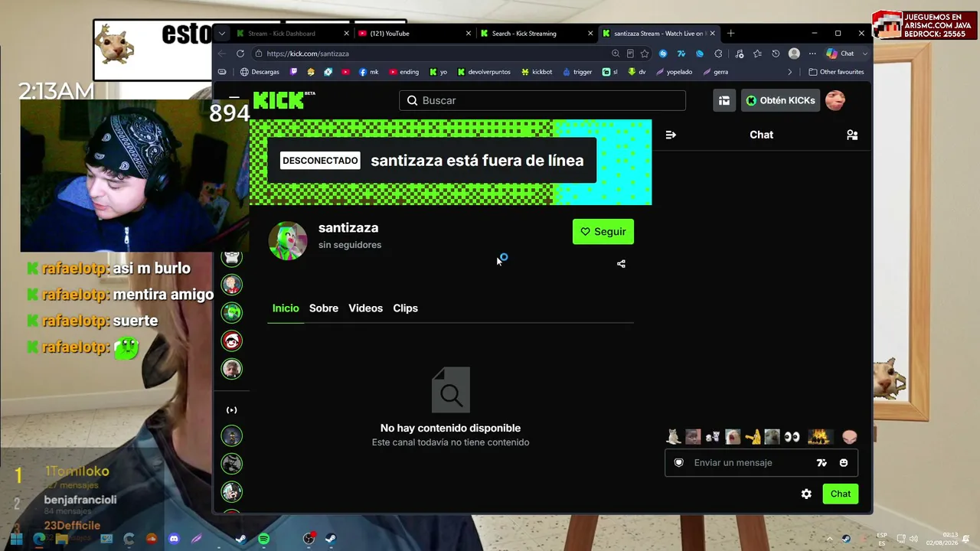Click the 7TV emote icon in chat input

pyautogui.click(x=822, y=462)
